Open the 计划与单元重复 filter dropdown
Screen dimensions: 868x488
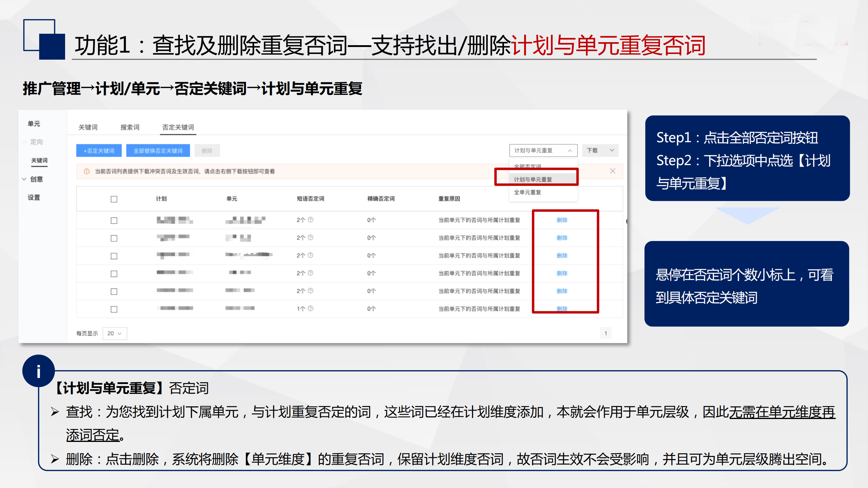click(x=543, y=151)
